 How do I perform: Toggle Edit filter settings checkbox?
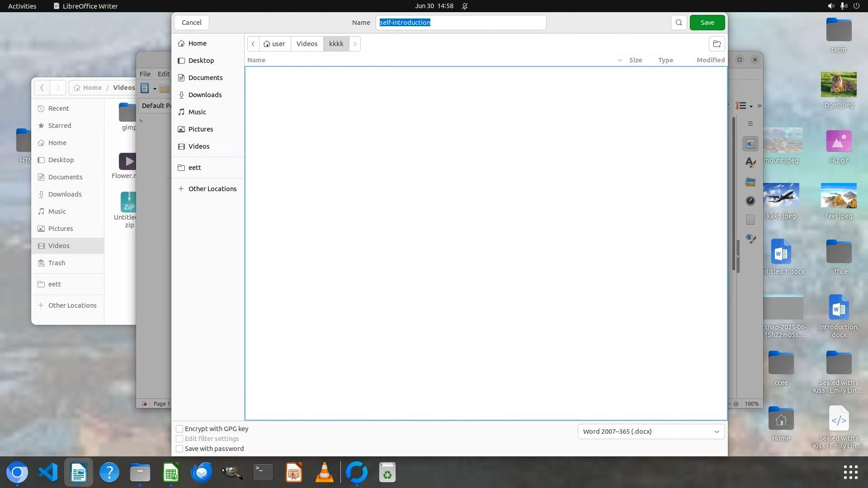(179, 439)
